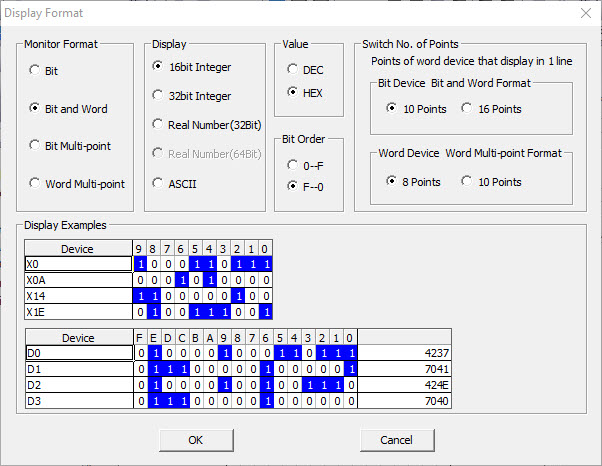Close the Display Format dialog
602x466 pixels.
pyautogui.click(x=586, y=13)
